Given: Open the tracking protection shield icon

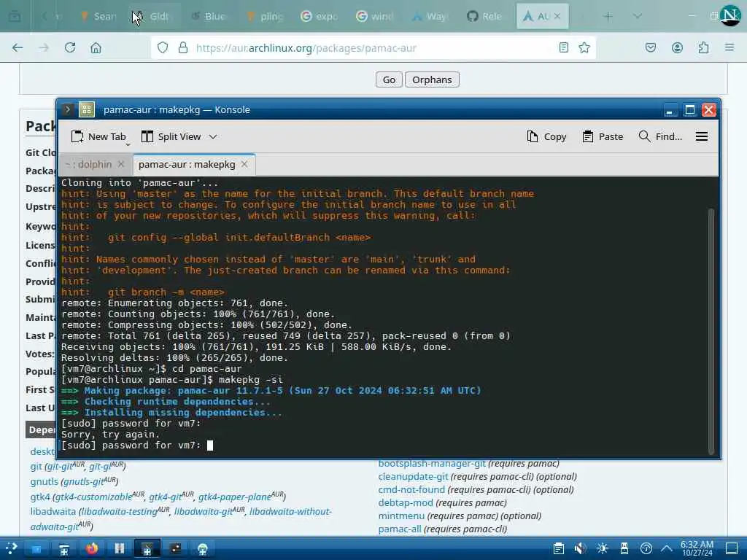Looking at the screenshot, I should click(163, 47).
